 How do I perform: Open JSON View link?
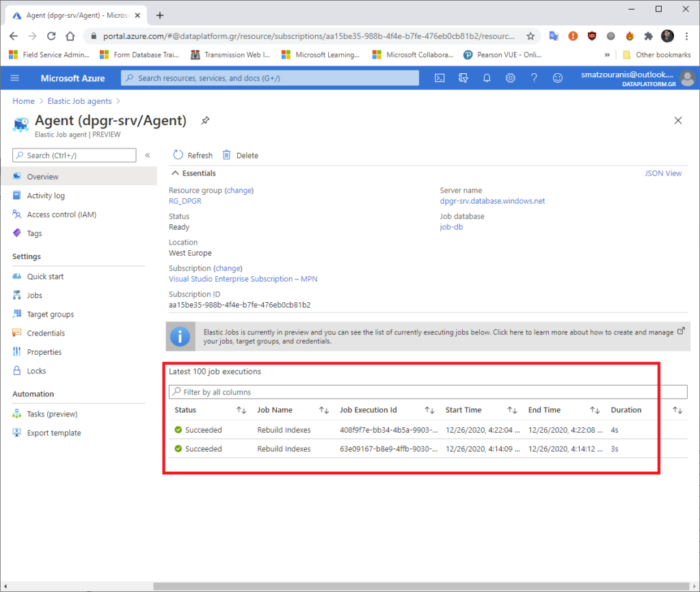[663, 173]
